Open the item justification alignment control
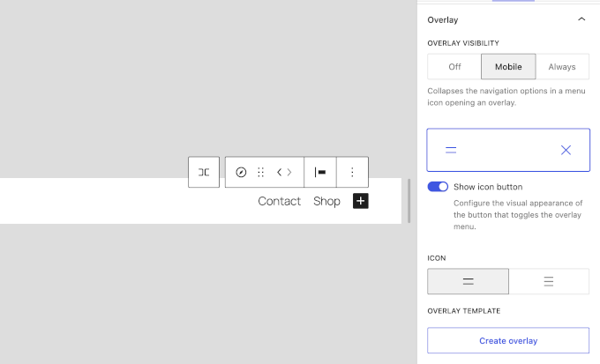Viewport: 600px width, 364px height. [320, 172]
